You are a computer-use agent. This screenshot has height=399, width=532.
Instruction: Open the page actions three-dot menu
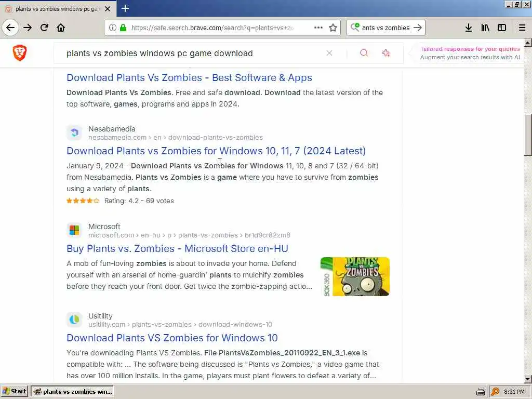pos(318,28)
